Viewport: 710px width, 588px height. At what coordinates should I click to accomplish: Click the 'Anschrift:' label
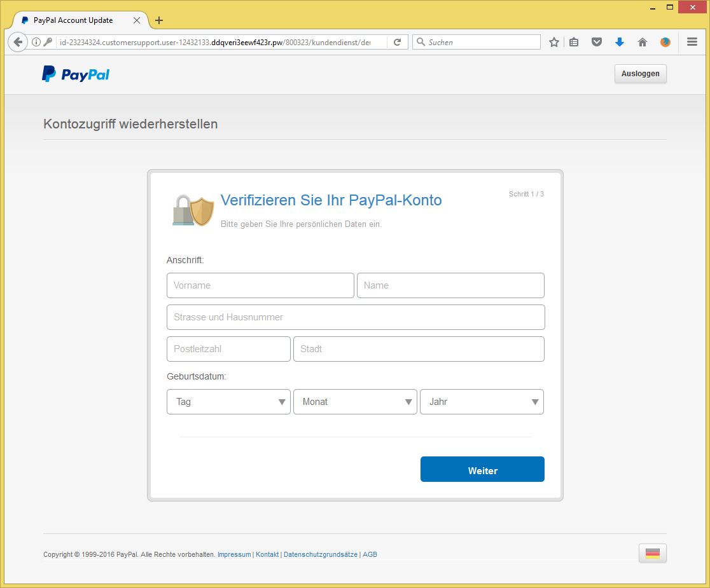pos(185,260)
